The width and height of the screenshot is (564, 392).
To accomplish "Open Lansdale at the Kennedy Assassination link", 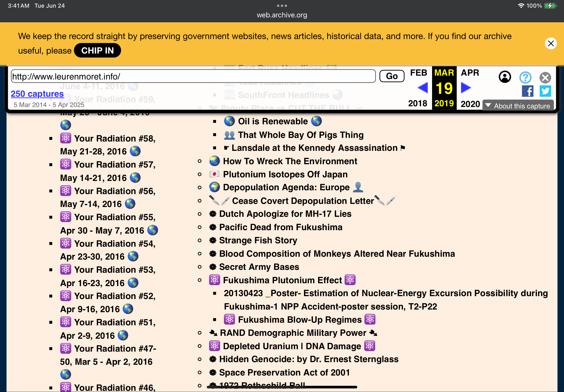I will tap(314, 148).
